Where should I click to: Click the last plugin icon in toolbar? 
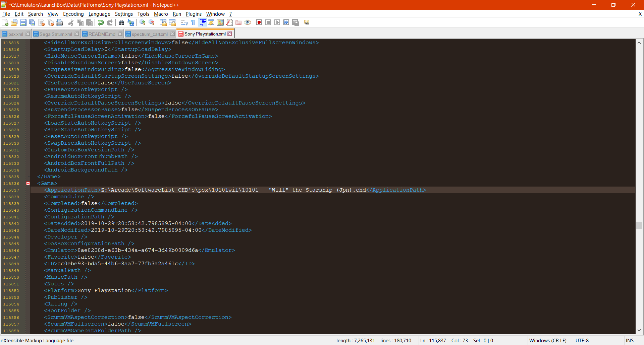307,22
